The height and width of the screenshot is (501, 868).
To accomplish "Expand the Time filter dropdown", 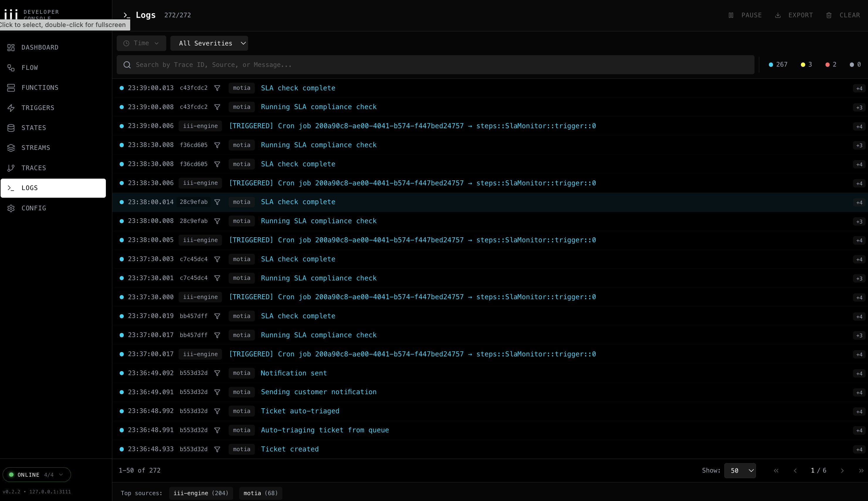I will [x=141, y=43].
